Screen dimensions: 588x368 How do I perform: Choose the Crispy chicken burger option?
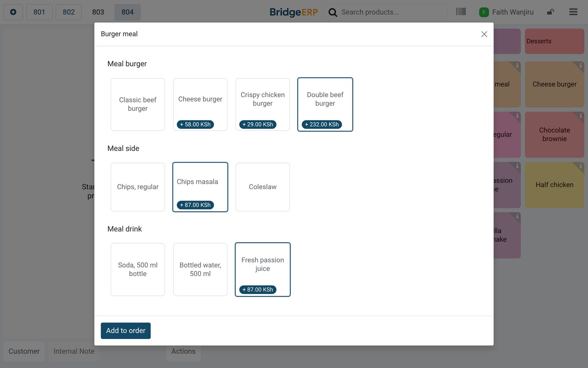point(263,105)
